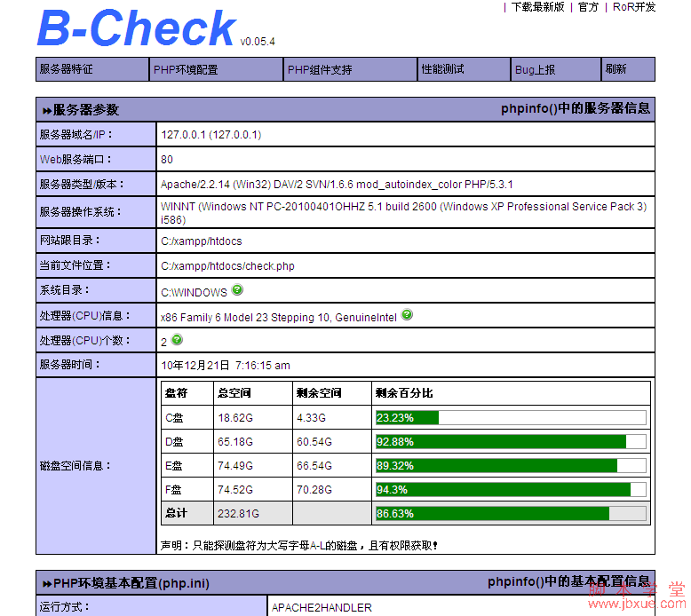The height and width of the screenshot is (616, 691).
Task: Click the help icon beside C:\WINDOWS
Action: [237, 290]
